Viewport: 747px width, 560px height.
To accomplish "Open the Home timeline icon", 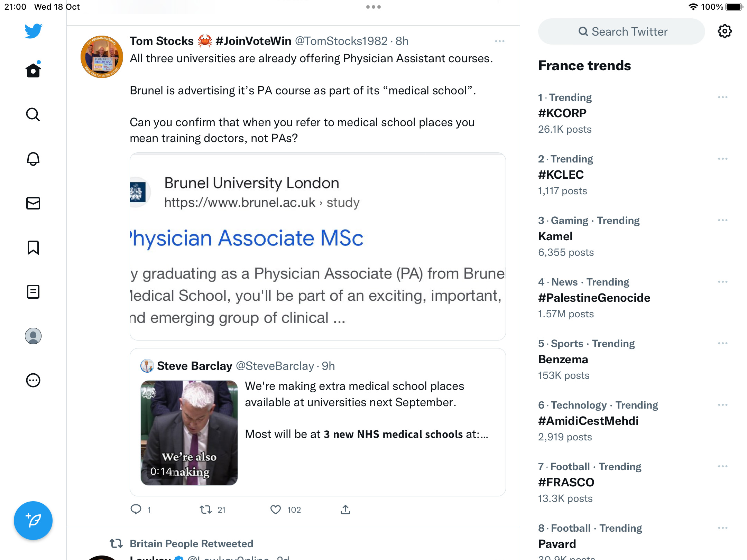I will click(33, 70).
